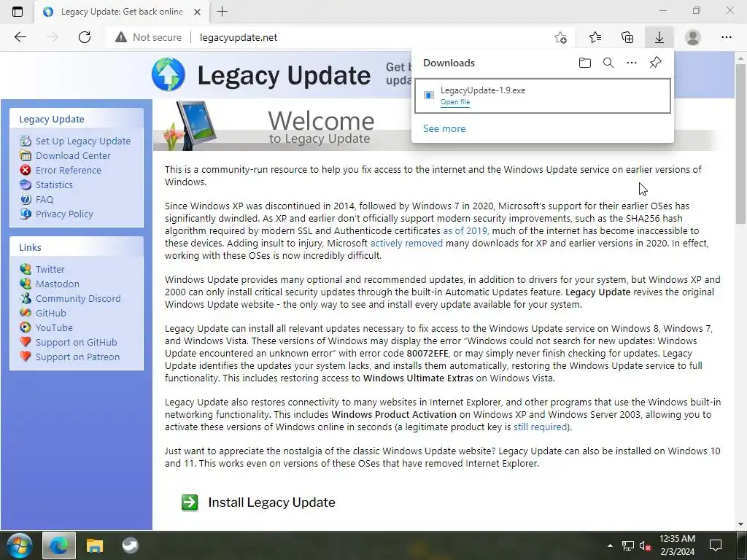747x560 pixels.
Task: Select the Legacy Update browser tab
Action: pos(122,12)
